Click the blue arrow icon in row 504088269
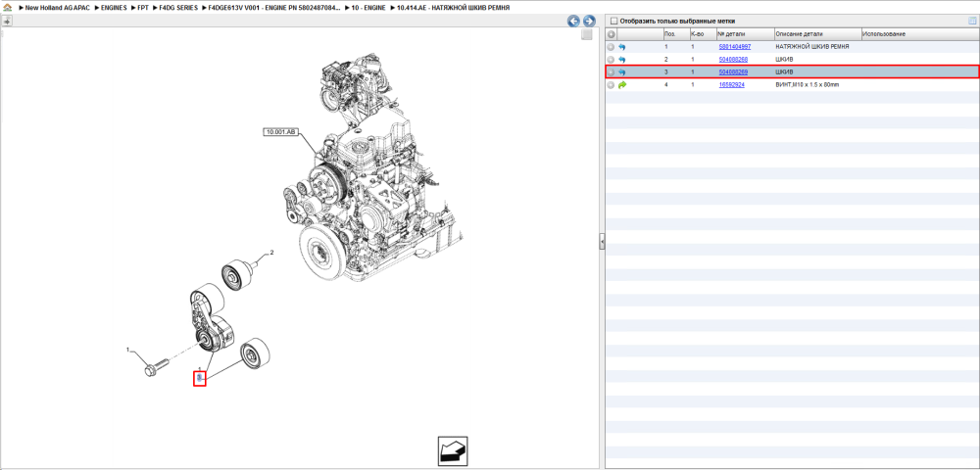The image size is (980, 470). coord(622,71)
